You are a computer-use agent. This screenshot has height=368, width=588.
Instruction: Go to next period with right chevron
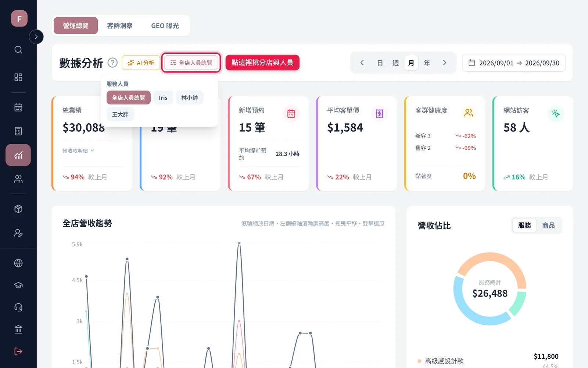tap(445, 63)
